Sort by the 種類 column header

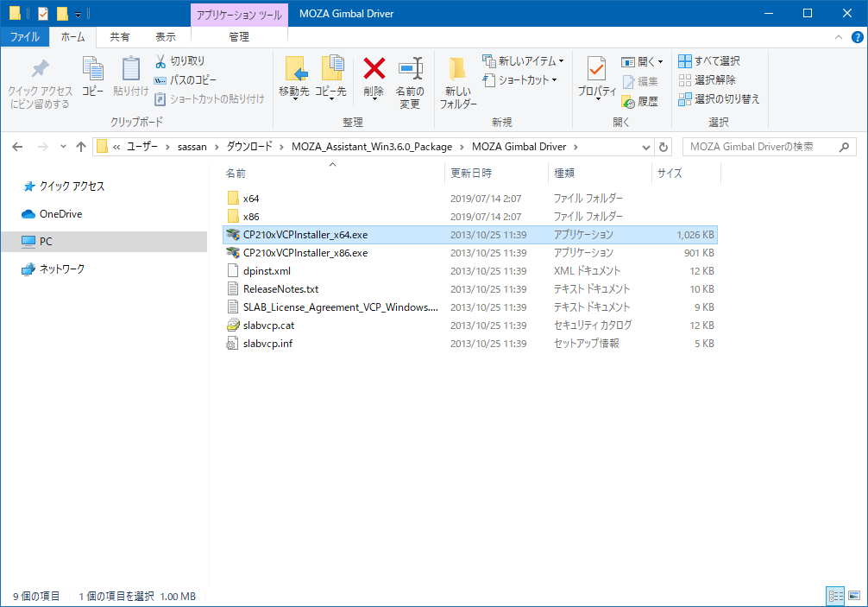point(600,174)
